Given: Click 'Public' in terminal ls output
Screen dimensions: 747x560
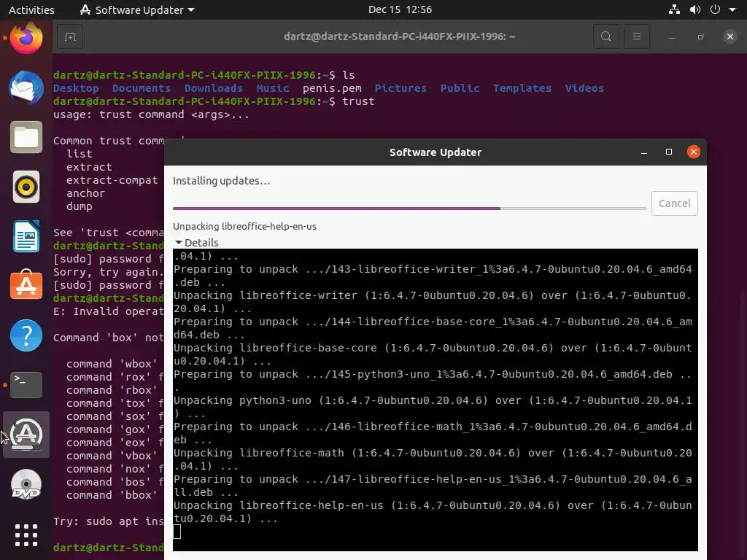Looking at the screenshot, I should pyautogui.click(x=460, y=88).
